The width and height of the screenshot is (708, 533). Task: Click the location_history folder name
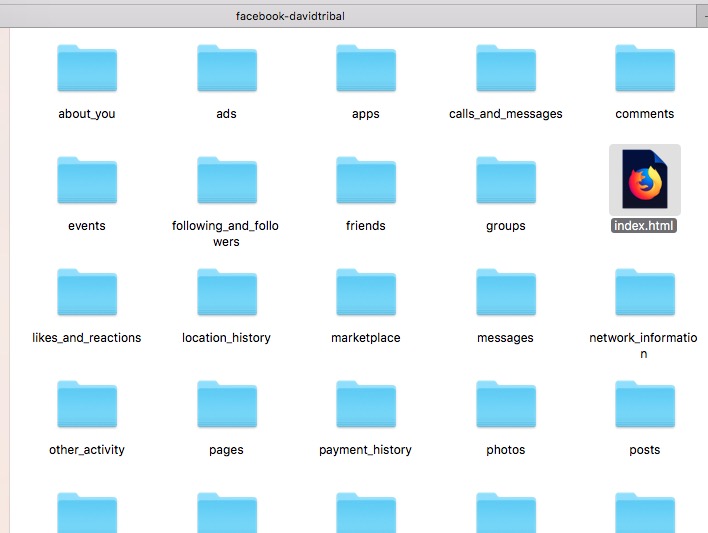pyautogui.click(x=226, y=338)
